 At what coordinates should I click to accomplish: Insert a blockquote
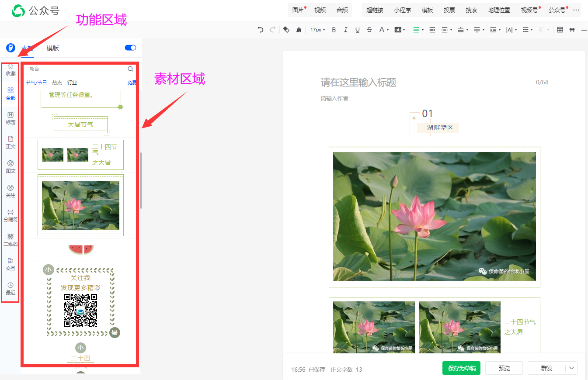(x=572, y=30)
